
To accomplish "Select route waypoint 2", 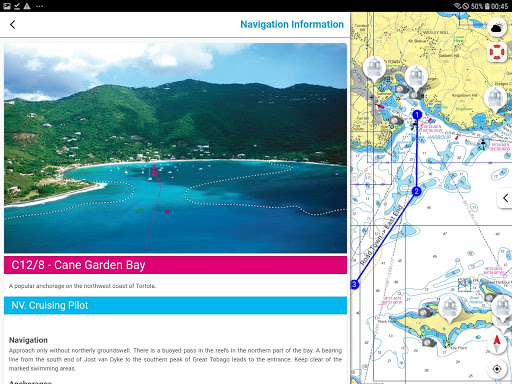I will pyautogui.click(x=416, y=191).
